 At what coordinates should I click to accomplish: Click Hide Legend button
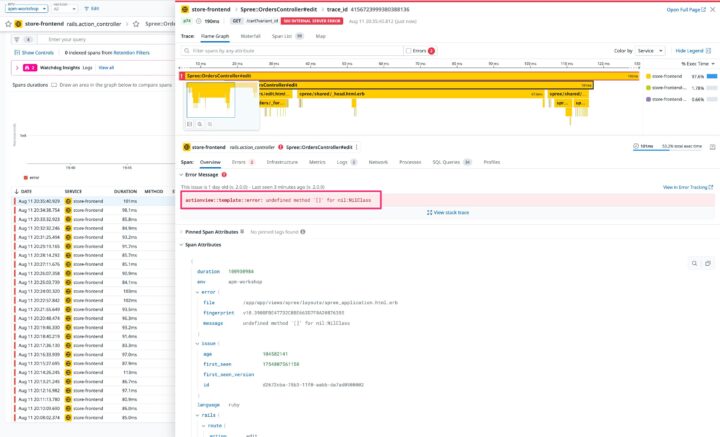coord(693,51)
